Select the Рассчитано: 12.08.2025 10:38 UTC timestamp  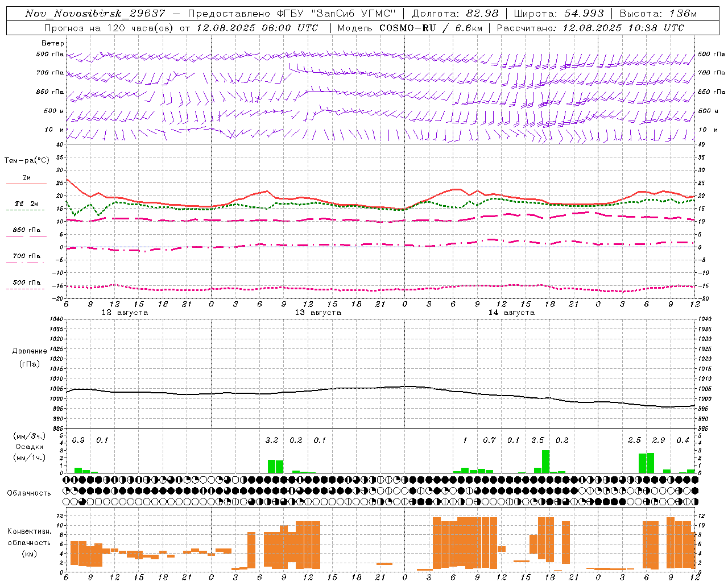tap(590, 28)
